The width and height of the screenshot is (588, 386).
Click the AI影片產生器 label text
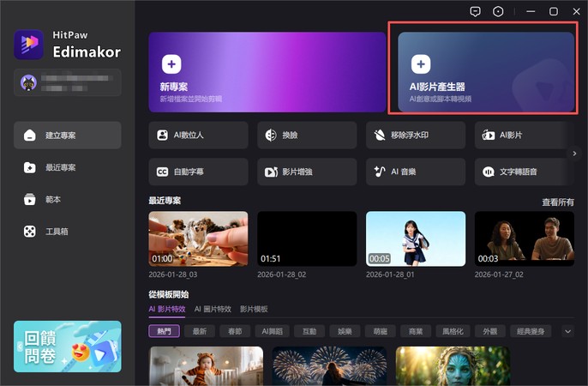point(437,87)
